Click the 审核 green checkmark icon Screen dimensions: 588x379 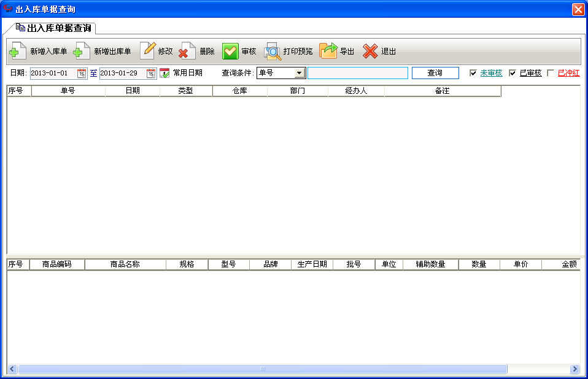[x=230, y=52]
